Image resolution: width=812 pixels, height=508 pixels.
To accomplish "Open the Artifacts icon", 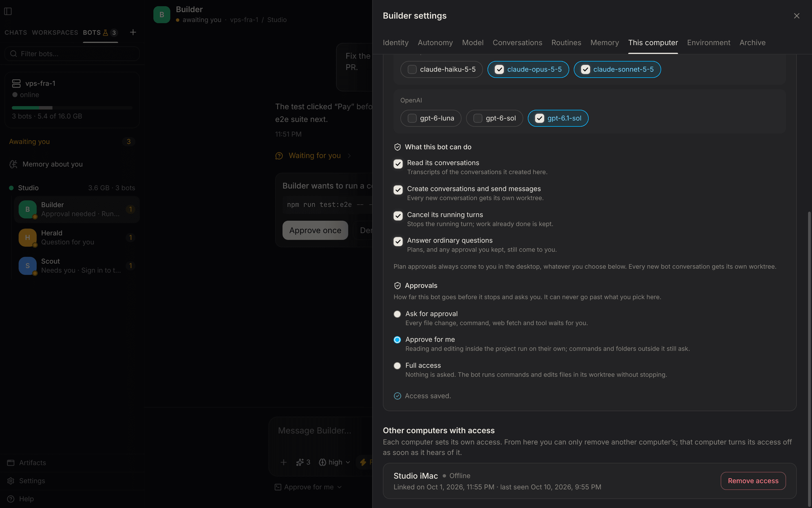I will [x=11, y=463].
